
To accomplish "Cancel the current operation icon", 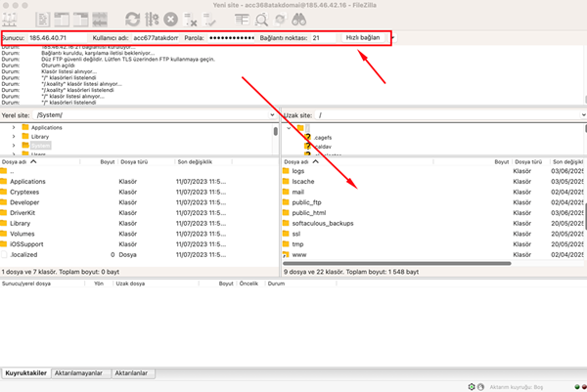I will coord(170,20).
